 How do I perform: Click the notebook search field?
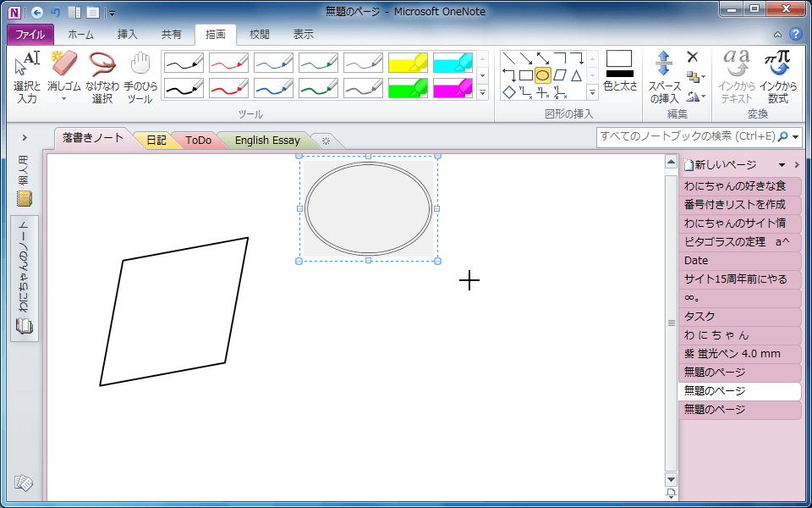tap(687, 136)
